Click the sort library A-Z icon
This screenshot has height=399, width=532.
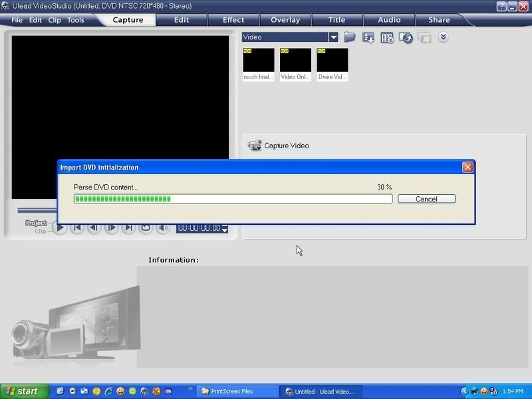[x=368, y=38]
